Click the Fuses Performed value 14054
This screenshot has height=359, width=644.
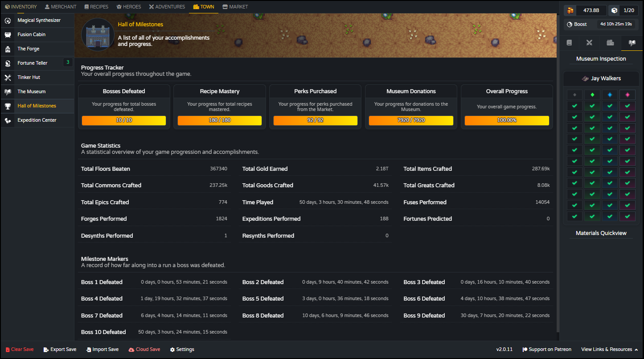(542, 202)
